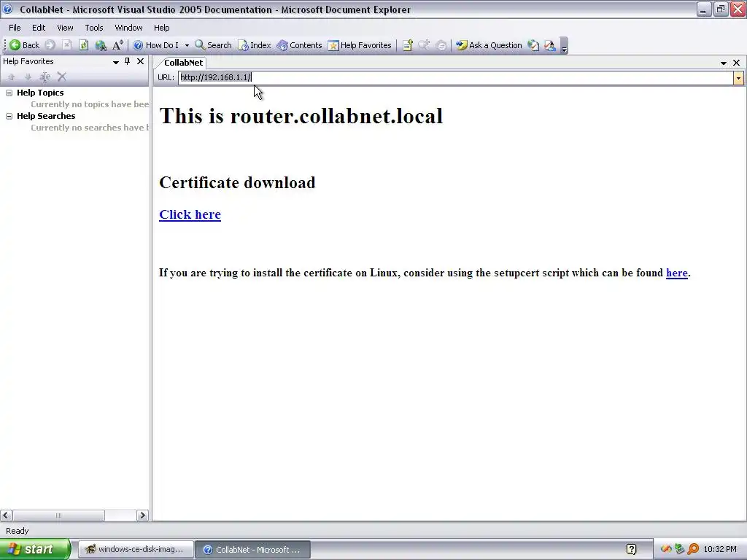Viewport: 747px width, 560px height.
Task: Click the colorful round system tray icon
Action: tap(666, 550)
